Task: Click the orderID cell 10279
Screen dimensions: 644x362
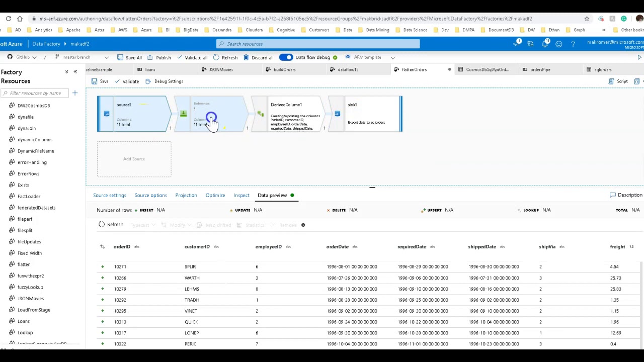Action: [x=120, y=289]
